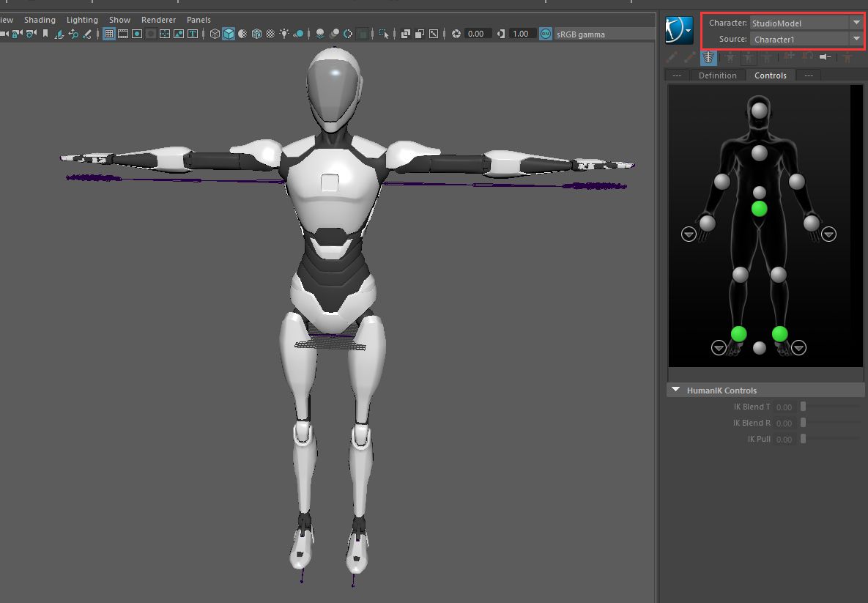Open the Lighting menu
Viewport: 868px width, 603px height.
pyautogui.click(x=82, y=20)
